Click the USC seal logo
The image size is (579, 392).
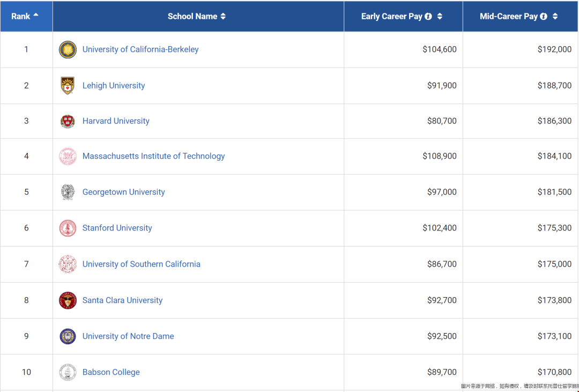point(68,264)
